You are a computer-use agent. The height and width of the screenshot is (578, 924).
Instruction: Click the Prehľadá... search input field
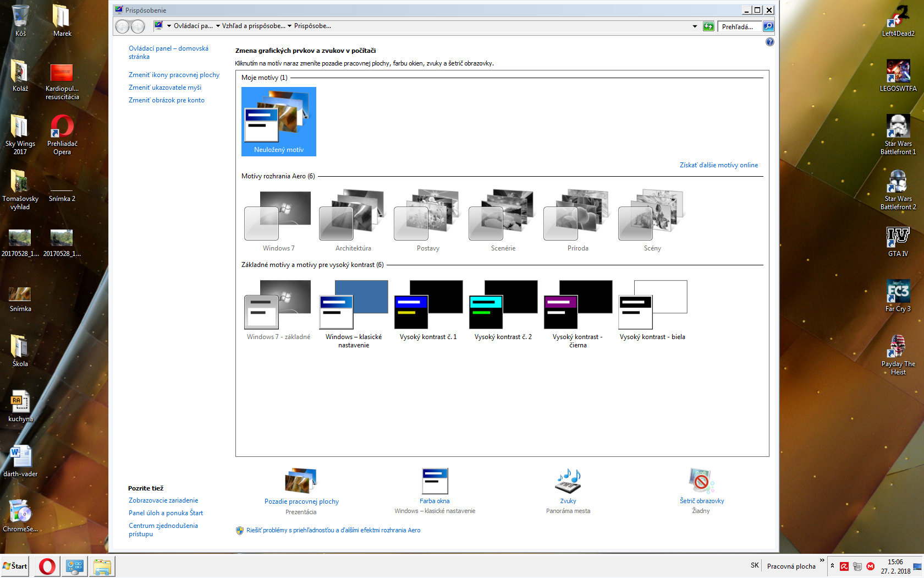click(x=740, y=26)
